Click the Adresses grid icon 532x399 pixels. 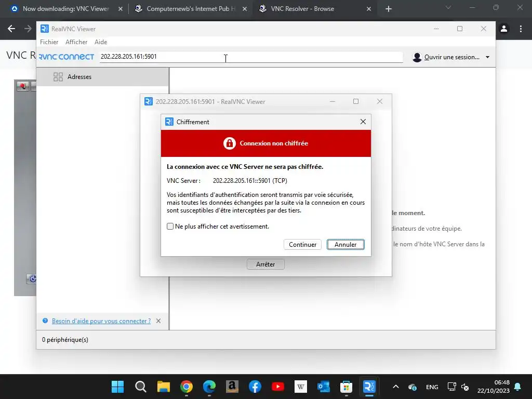tap(58, 77)
